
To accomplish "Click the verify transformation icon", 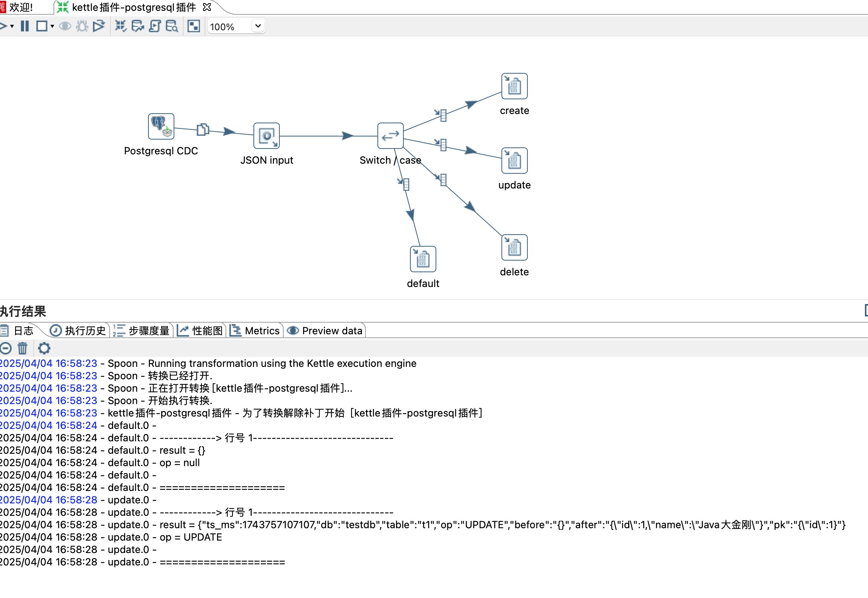I will click(x=121, y=26).
